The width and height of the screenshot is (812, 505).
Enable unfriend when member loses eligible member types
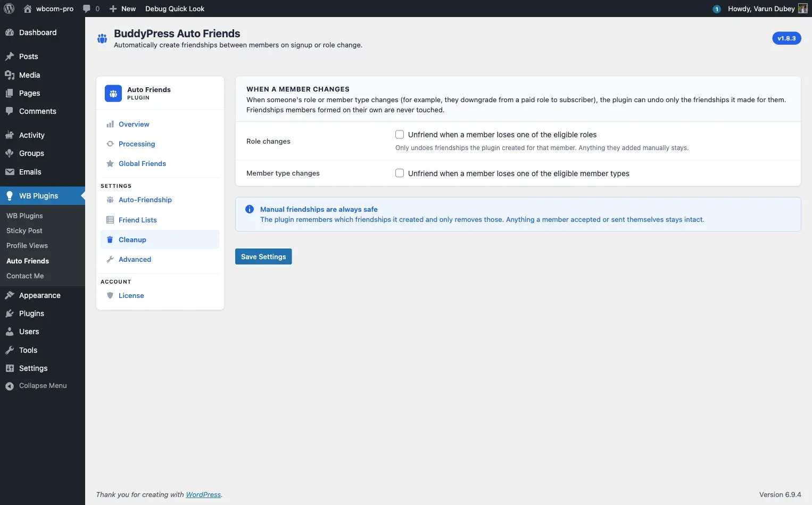400,173
